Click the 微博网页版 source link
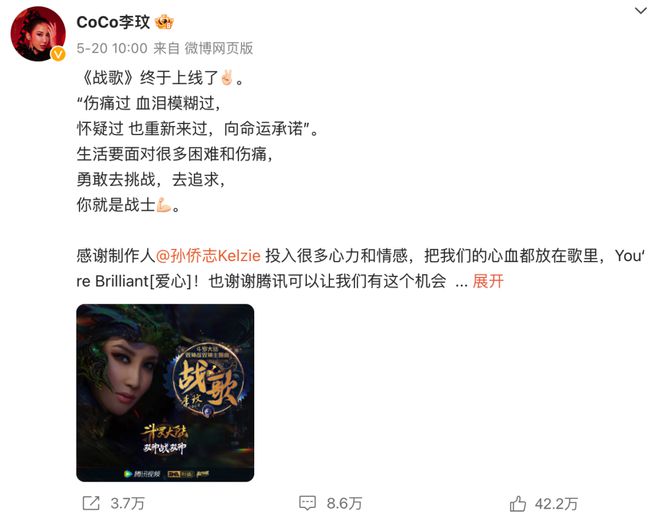Image resolution: width=660 pixels, height=519 pixels. click(218, 48)
